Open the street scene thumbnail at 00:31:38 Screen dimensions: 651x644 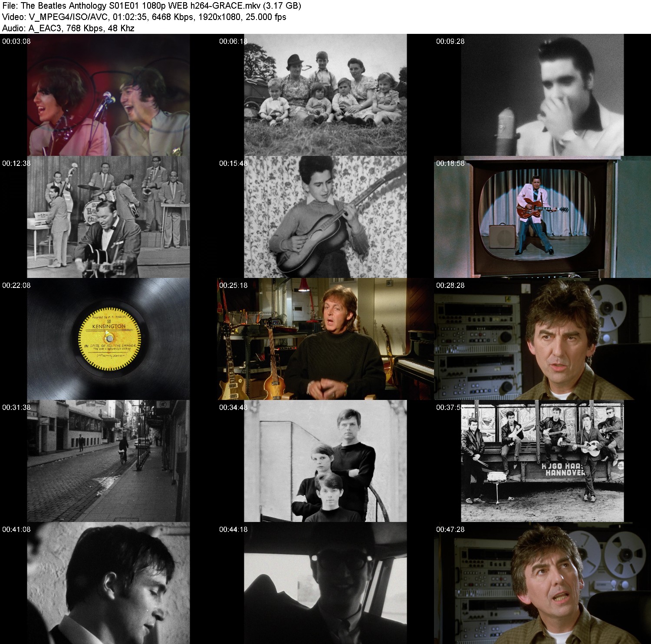click(108, 461)
